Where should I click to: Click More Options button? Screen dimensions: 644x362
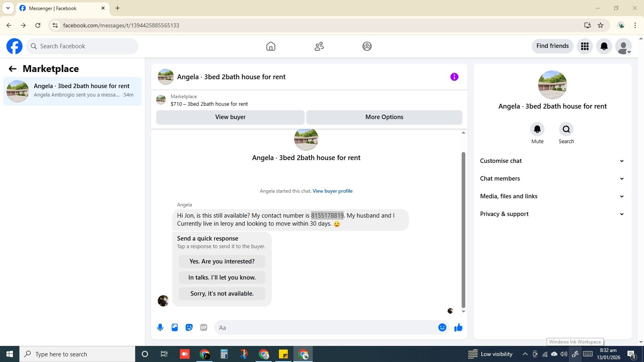point(384,117)
